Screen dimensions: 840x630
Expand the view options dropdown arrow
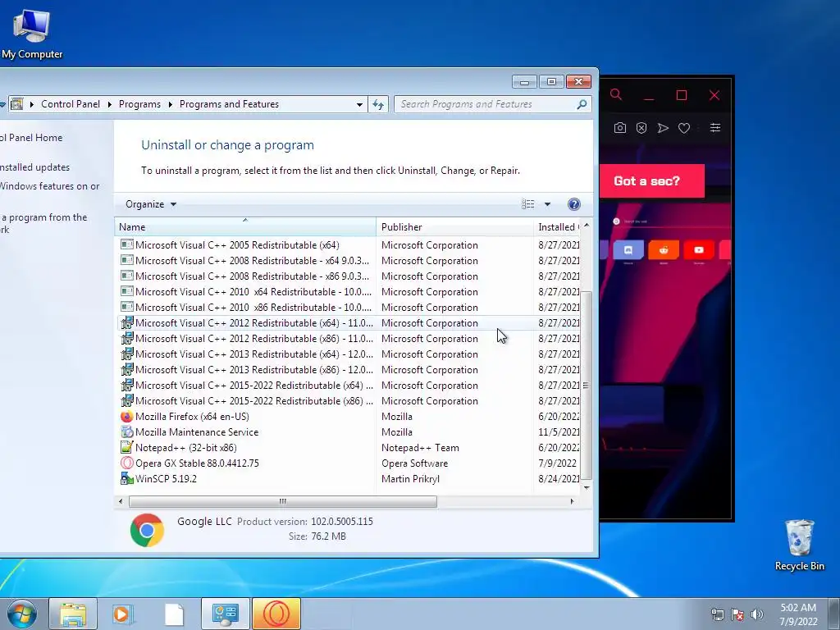[x=547, y=204]
